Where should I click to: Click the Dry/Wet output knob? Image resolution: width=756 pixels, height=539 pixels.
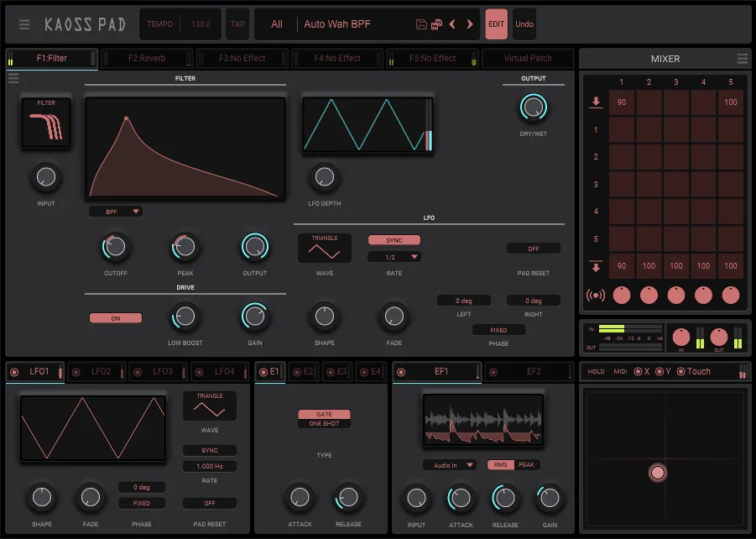(533, 107)
